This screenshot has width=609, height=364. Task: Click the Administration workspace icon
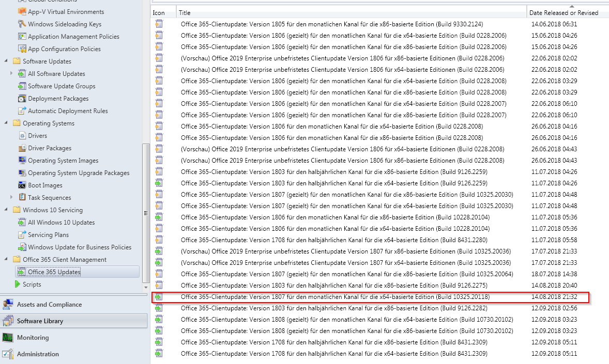[8, 354]
